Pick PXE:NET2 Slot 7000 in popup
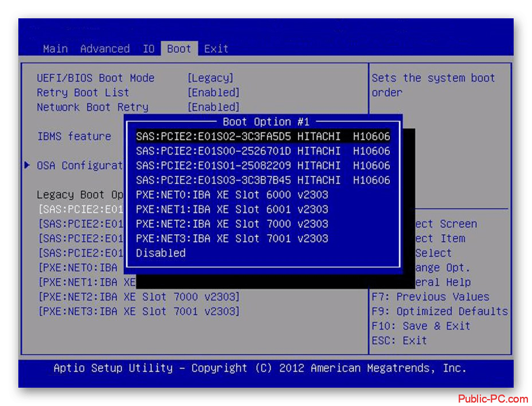Viewport: 532px width, 406px height. [x=232, y=224]
